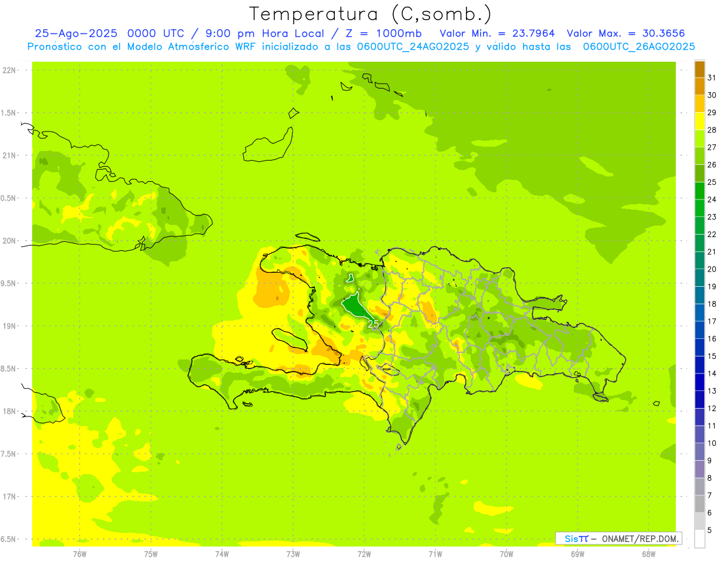Image resolution: width=728 pixels, height=562 pixels.
Task: Click the "72W" longitude label
Action: [x=364, y=554]
